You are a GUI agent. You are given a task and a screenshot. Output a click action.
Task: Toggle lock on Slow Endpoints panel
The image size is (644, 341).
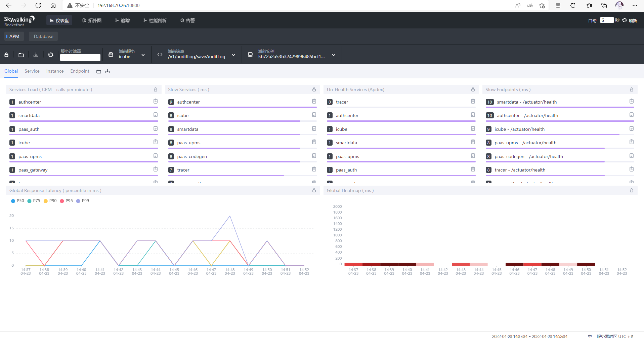[x=632, y=89]
